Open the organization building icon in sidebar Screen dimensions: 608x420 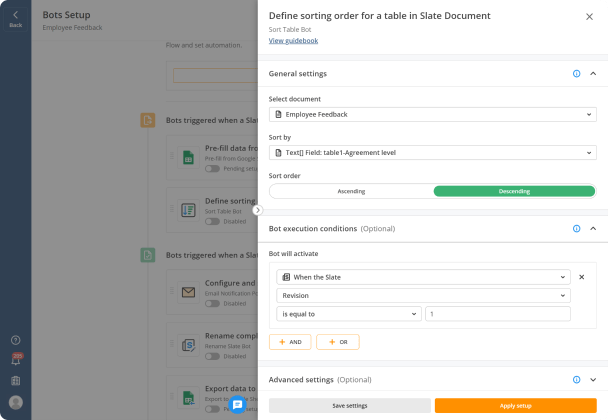[x=16, y=381]
